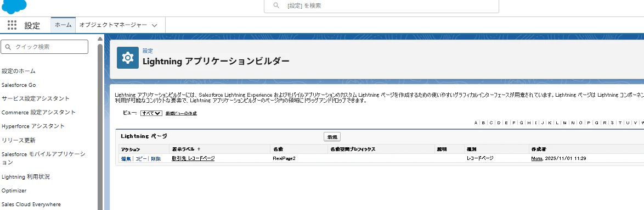
Task: Filter list by letter V
Action: click(635, 123)
